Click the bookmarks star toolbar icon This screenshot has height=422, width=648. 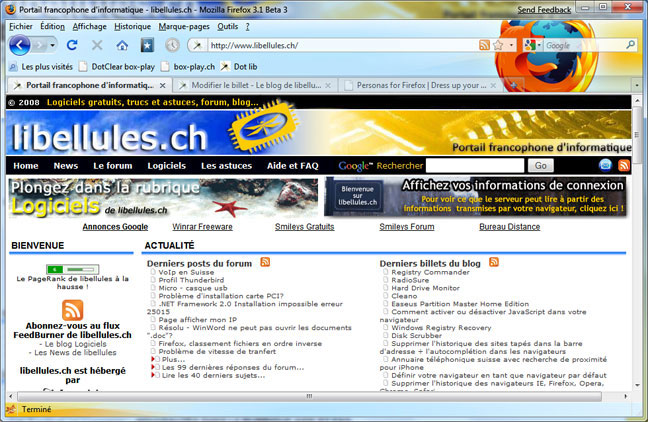tap(147, 45)
